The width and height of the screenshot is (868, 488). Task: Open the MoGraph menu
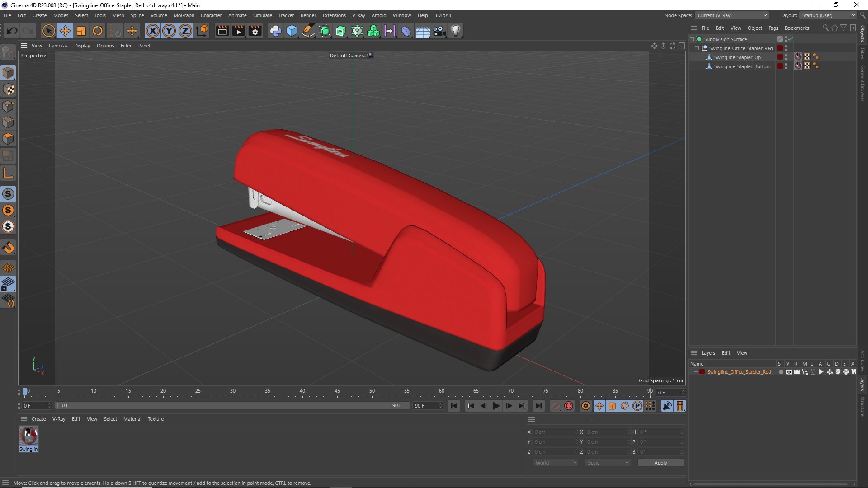[184, 15]
